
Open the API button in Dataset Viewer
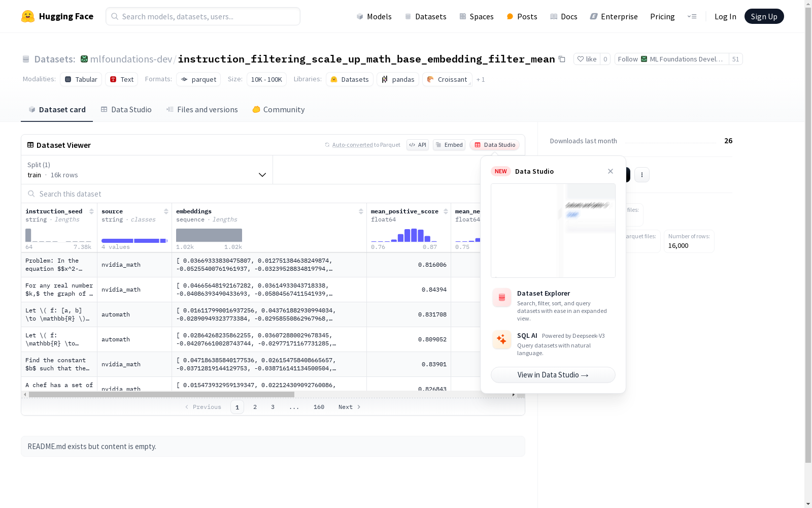click(418, 145)
